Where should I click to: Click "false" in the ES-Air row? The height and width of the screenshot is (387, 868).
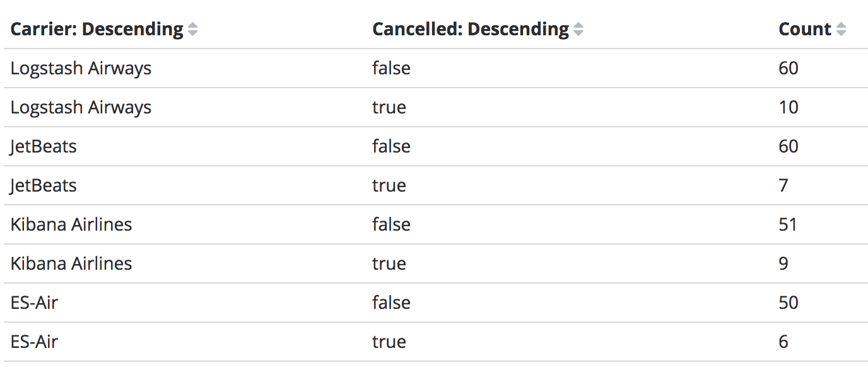(x=391, y=303)
